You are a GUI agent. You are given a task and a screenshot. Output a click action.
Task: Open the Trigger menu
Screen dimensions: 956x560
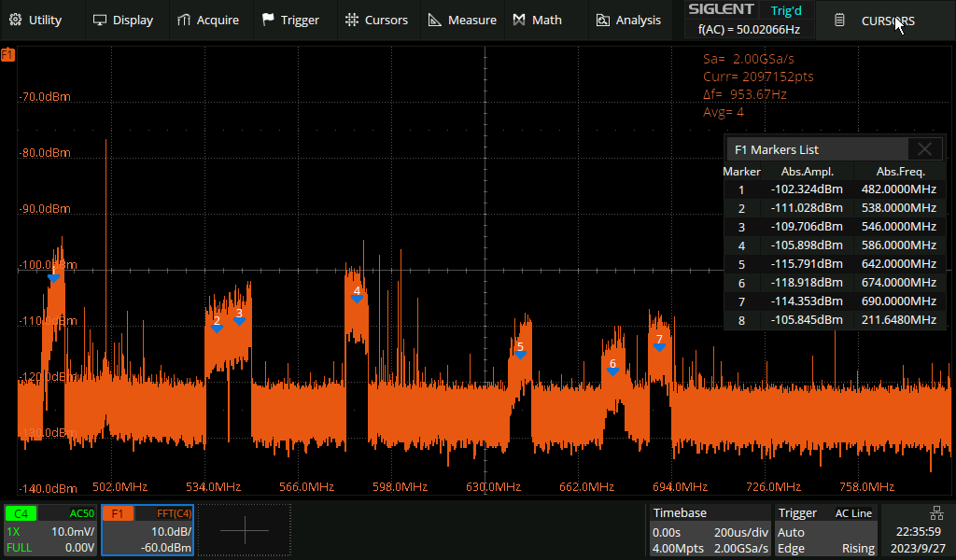click(x=290, y=20)
